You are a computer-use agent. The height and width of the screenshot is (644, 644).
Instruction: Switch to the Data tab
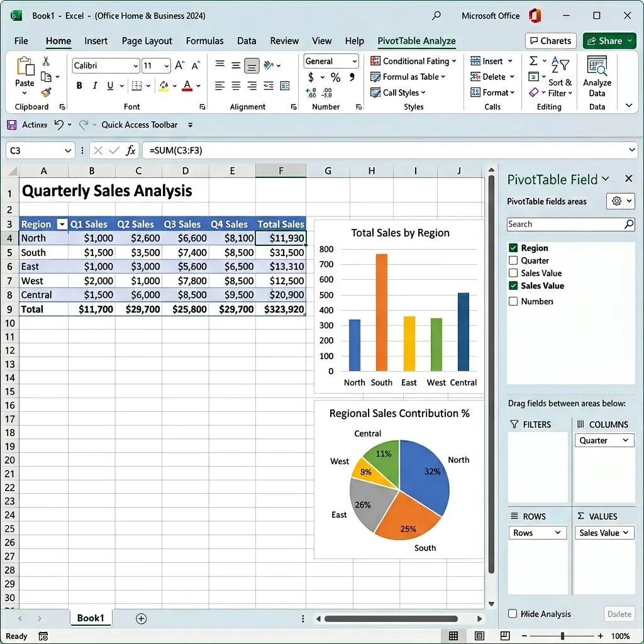tap(247, 41)
